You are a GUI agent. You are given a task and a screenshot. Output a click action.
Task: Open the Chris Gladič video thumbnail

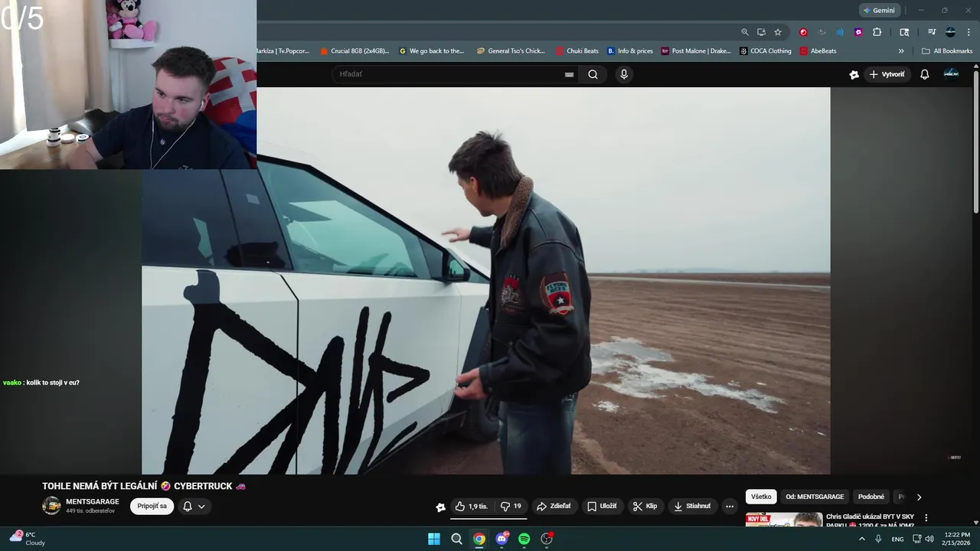pos(784,520)
